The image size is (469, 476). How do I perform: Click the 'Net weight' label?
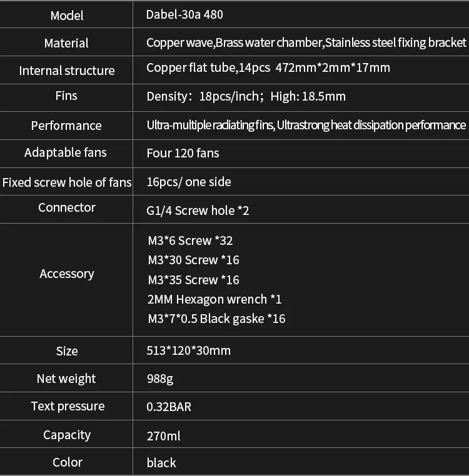[x=66, y=379]
